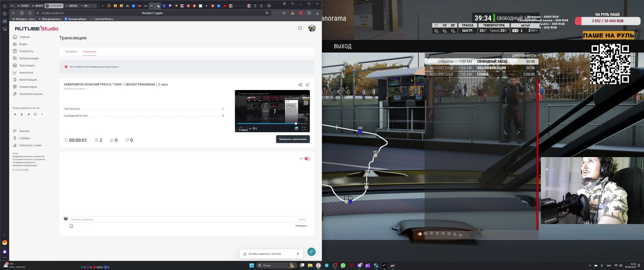644x270 pixels.
Task: Open Жалобы in the sidebar
Action: (x=21, y=131)
